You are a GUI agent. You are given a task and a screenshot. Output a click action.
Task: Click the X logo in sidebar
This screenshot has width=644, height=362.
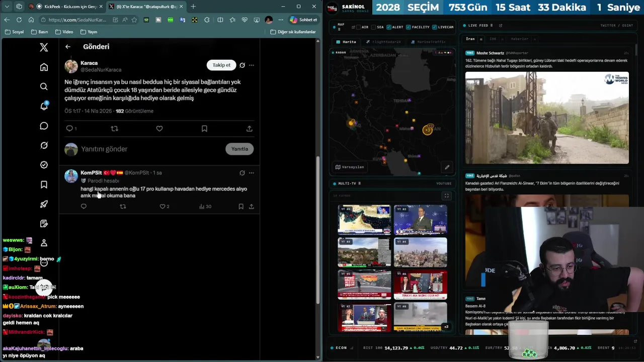pos(44,47)
